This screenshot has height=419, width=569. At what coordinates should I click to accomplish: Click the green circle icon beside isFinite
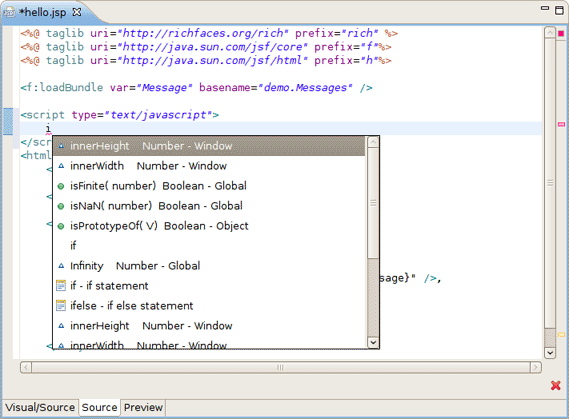61,186
